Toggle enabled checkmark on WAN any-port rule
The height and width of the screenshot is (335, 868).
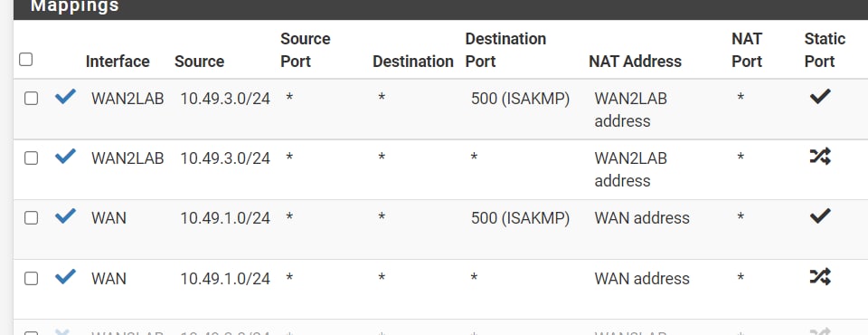tap(65, 276)
